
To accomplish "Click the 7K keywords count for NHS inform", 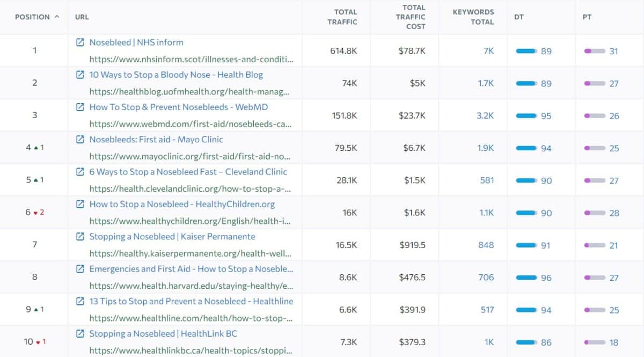I will tap(487, 50).
